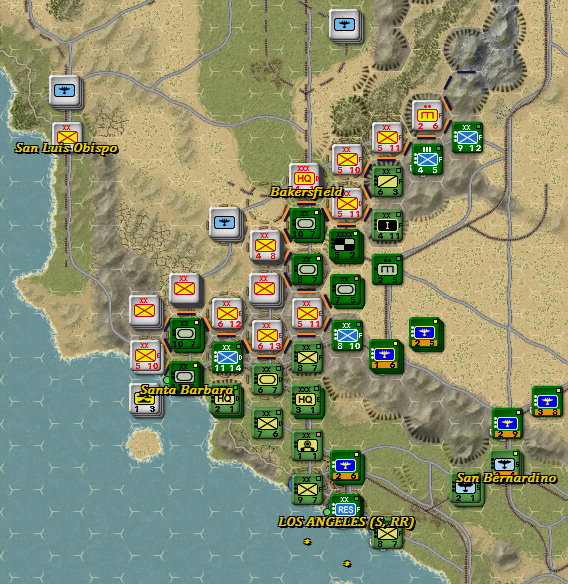Choose the green 7 6 infantry division
The height and width of the screenshot is (584, 568).
[267, 423]
